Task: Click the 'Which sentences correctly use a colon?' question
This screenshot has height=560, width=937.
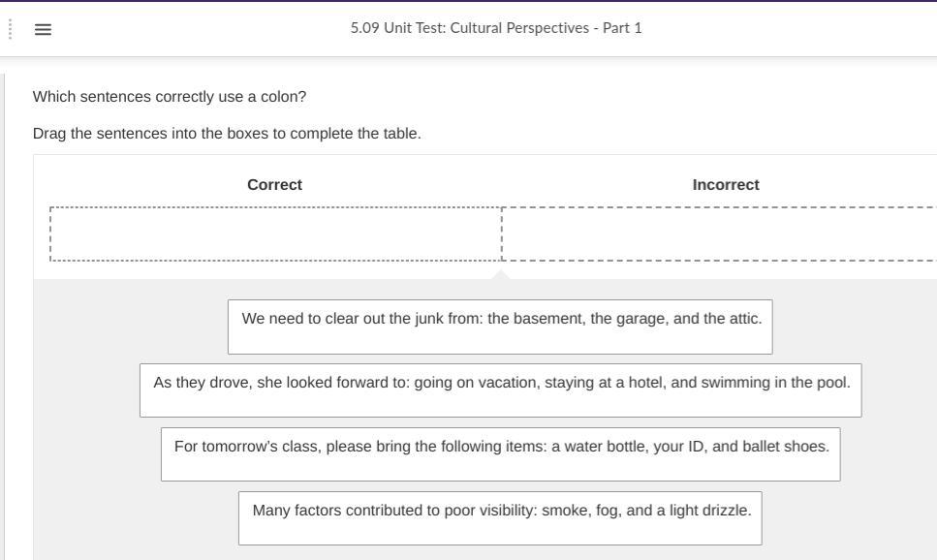Action: point(170,97)
